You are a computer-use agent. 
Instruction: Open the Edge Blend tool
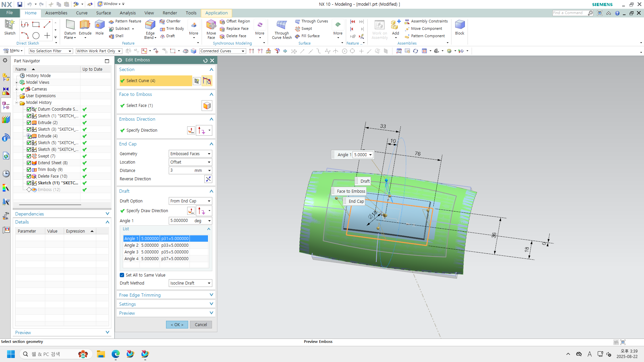[150, 25]
